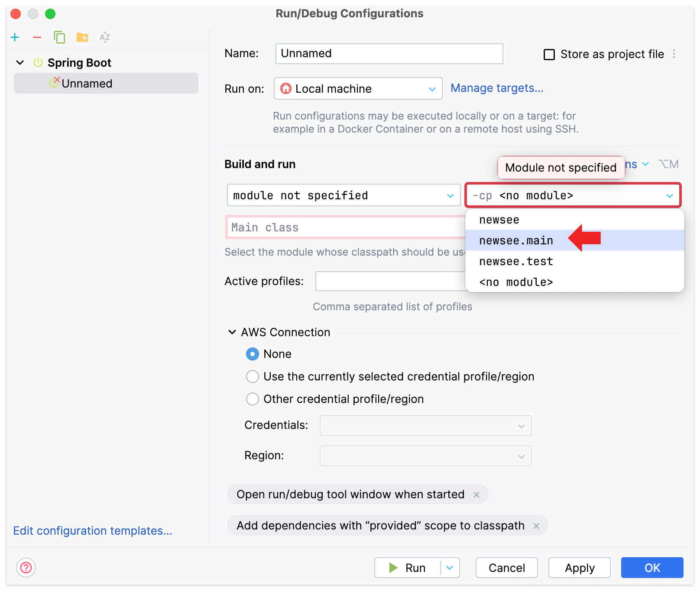
Task: Remove the 'Add dependencies with provided scope' option
Action: click(x=536, y=526)
